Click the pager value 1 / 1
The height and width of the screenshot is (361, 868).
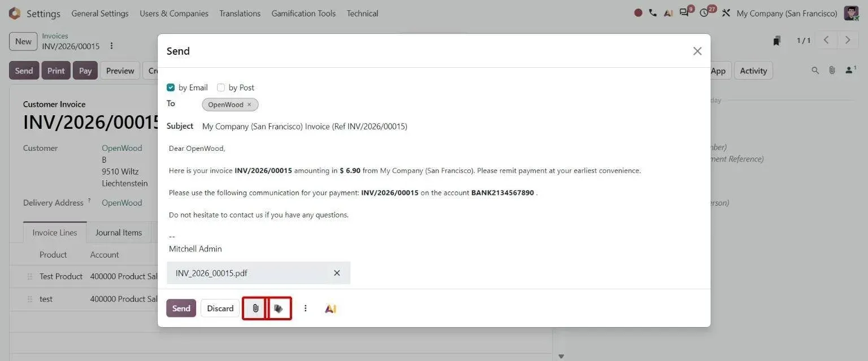804,41
